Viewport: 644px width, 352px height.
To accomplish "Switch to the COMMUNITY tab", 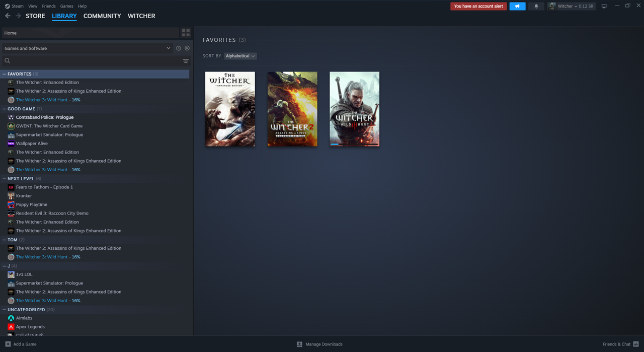I will coord(102,16).
